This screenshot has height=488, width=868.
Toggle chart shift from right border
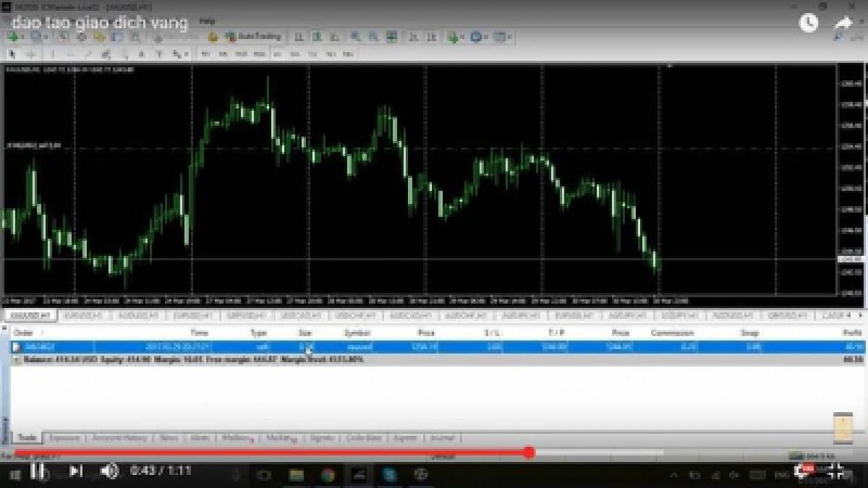pos(430,37)
